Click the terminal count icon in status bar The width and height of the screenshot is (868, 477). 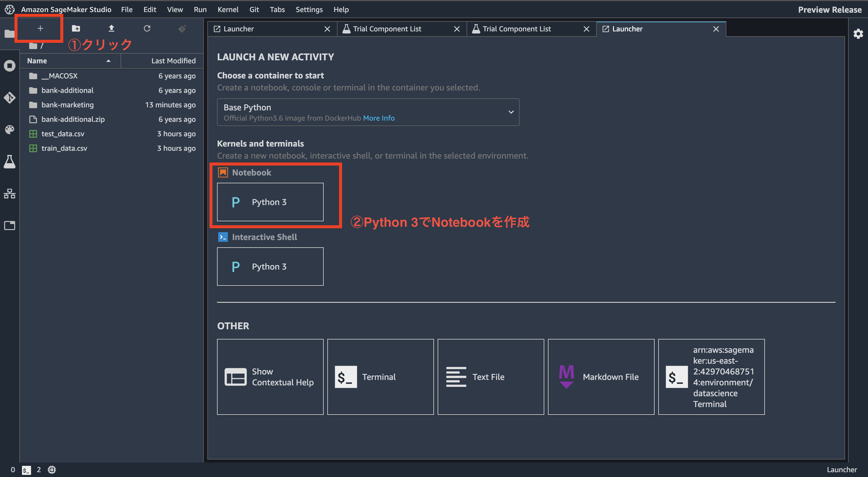(x=26, y=470)
